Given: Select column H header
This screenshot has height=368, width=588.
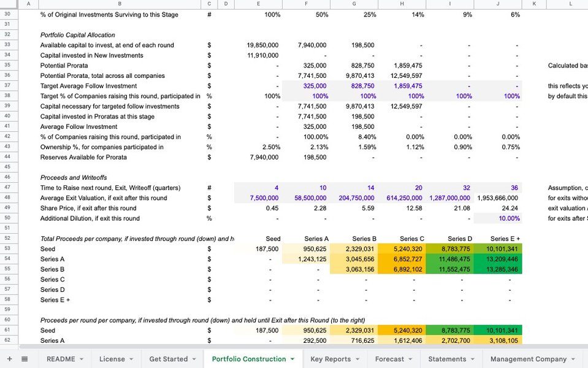Looking at the screenshot, I should (x=402, y=4).
